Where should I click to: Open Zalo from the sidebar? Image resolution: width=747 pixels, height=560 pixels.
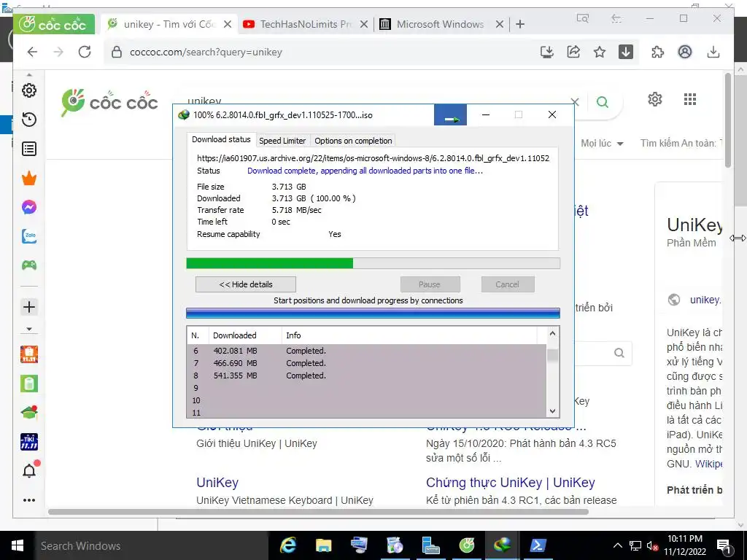[x=29, y=236]
